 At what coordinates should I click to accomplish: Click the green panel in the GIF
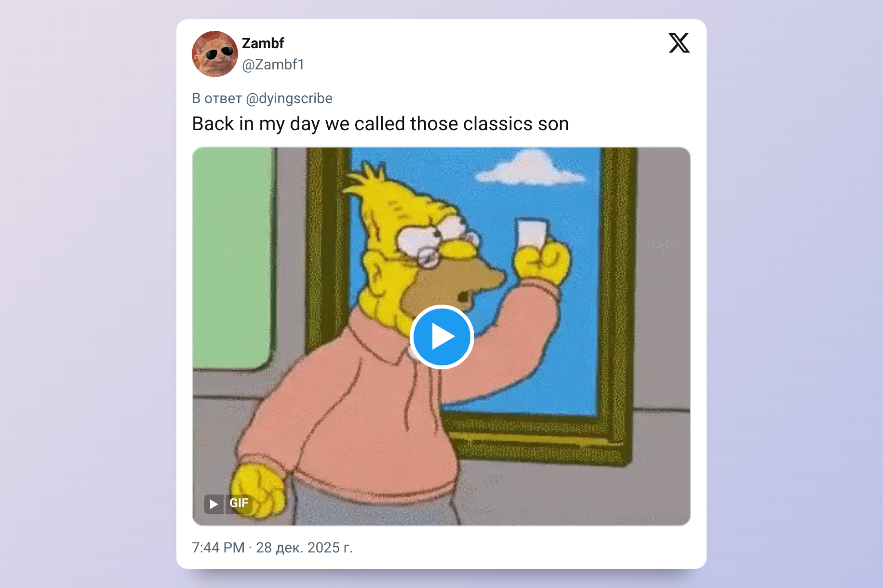pyautogui.click(x=232, y=258)
